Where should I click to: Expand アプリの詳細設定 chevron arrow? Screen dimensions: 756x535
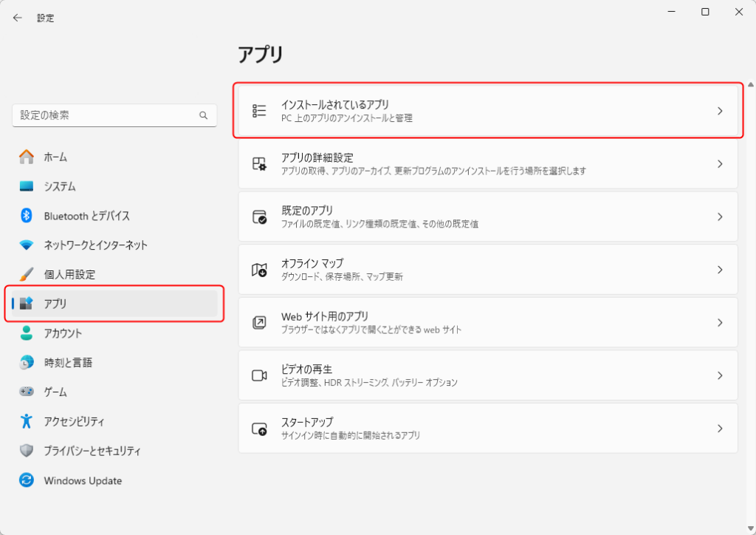[720, 164]
